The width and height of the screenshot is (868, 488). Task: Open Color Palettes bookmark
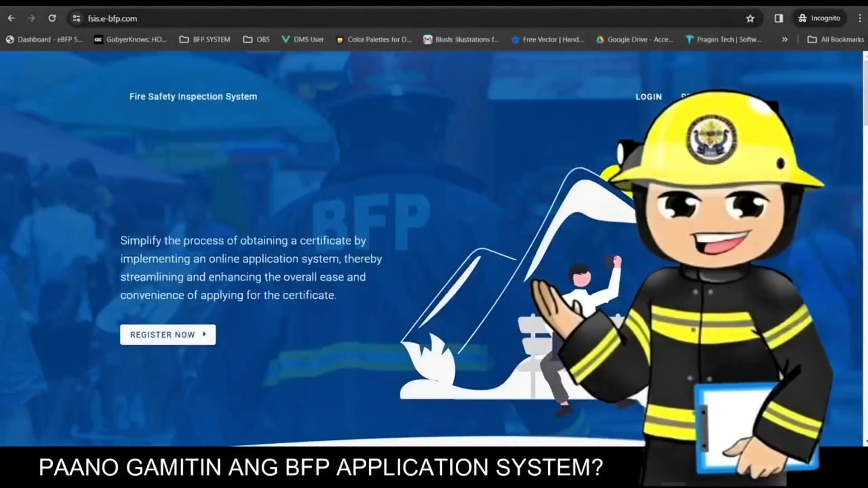coord(374,39)
